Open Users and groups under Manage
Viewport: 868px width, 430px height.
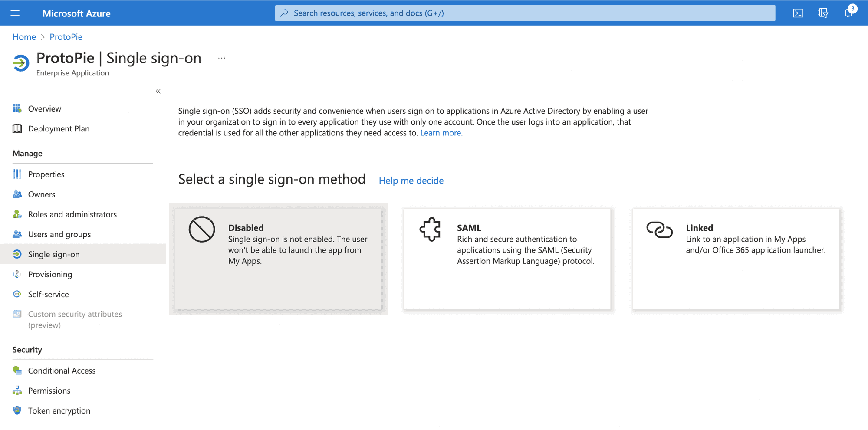tap(59, 234)
